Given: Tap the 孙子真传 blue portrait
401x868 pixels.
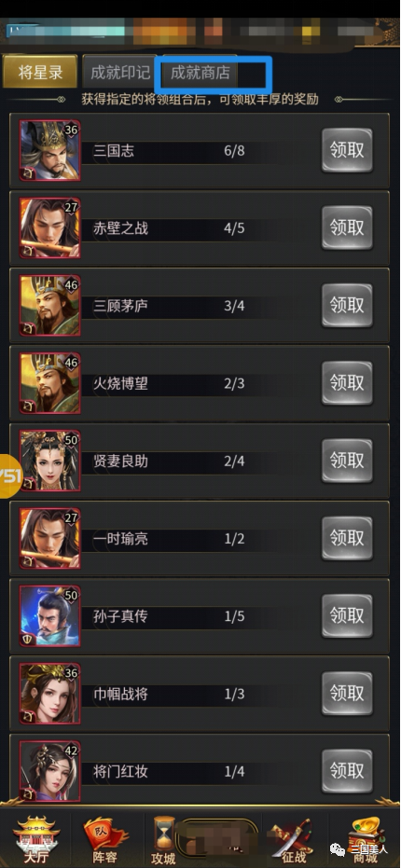Looking at the screenshot, I should pyautogui.click(x=49, y=615).
